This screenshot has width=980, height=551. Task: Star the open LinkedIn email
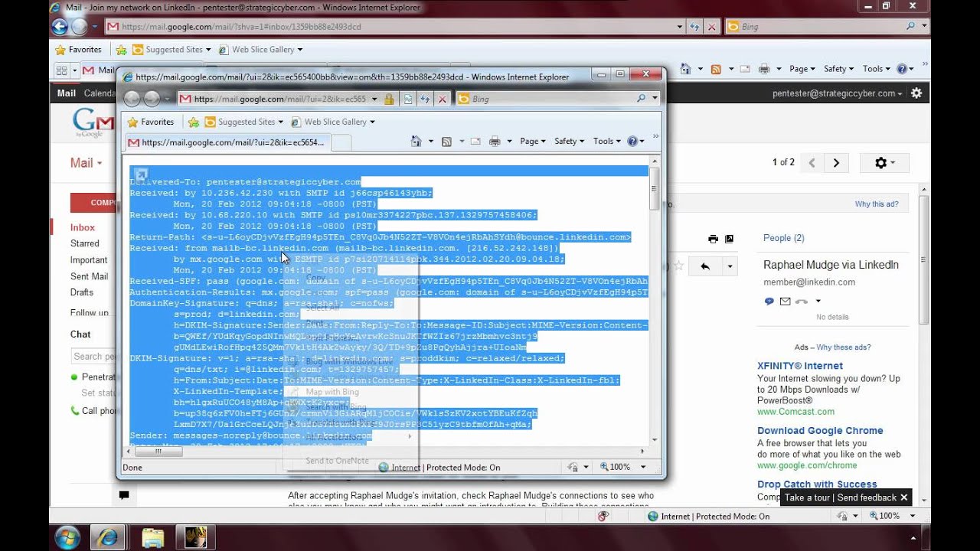(x=678, y=266)
